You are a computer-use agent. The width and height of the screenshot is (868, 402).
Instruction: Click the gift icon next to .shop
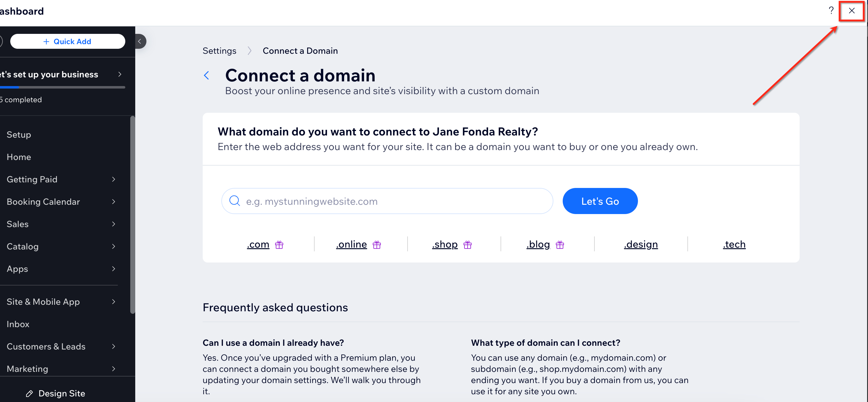[467, 245]
